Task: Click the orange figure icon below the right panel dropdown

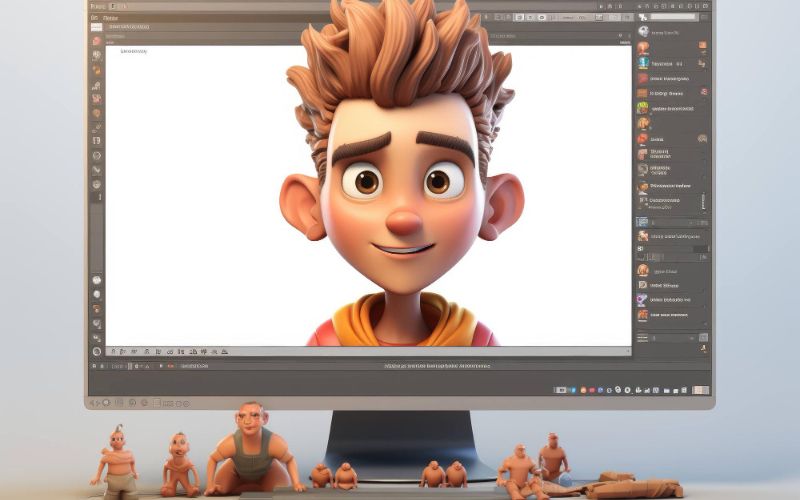Action: click(703, 349)
